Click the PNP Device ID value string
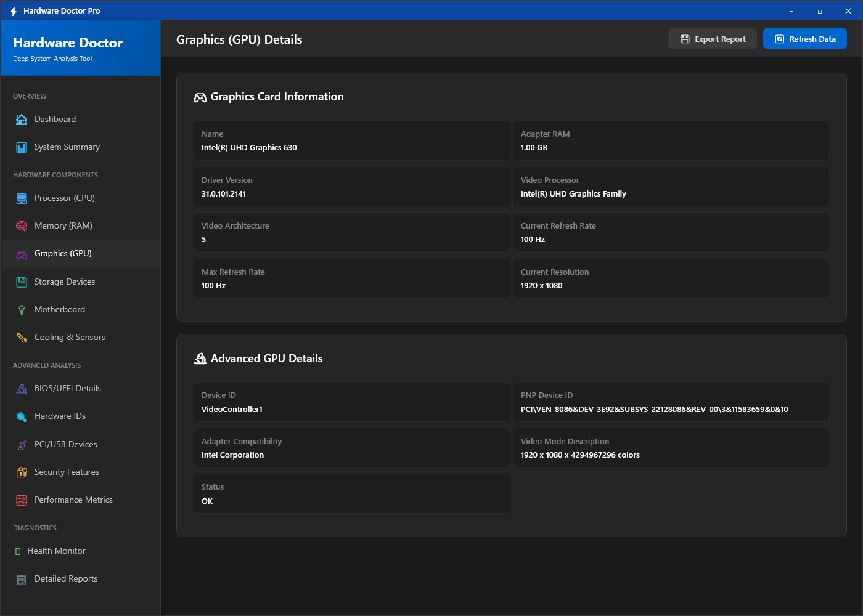The height and width of the screenshot is (616, 863). click(655, 410)
